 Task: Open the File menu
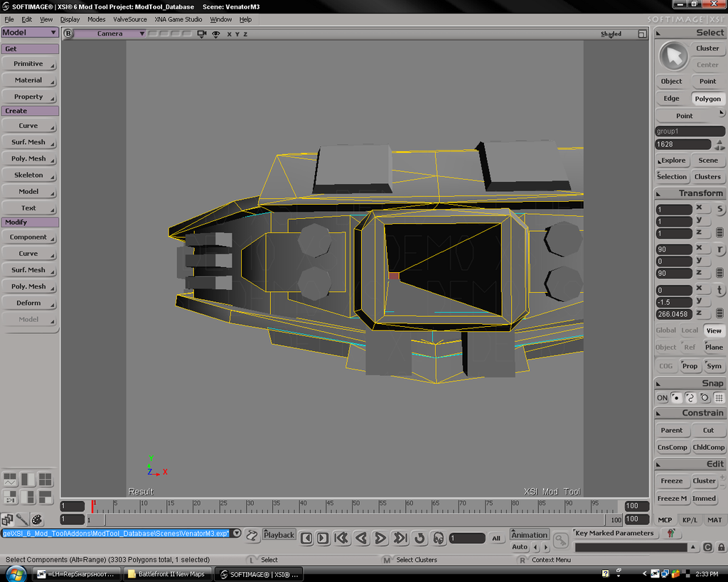pos(9,19)
